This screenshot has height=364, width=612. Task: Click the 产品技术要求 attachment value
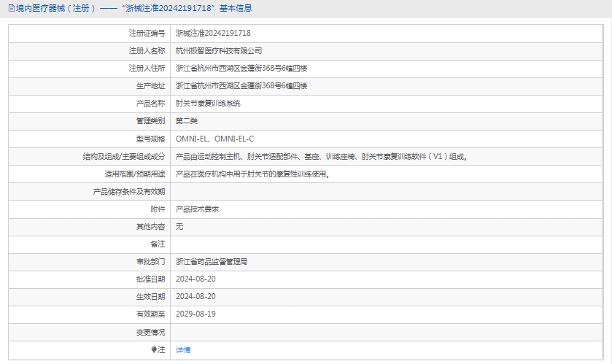pos(197,209)
